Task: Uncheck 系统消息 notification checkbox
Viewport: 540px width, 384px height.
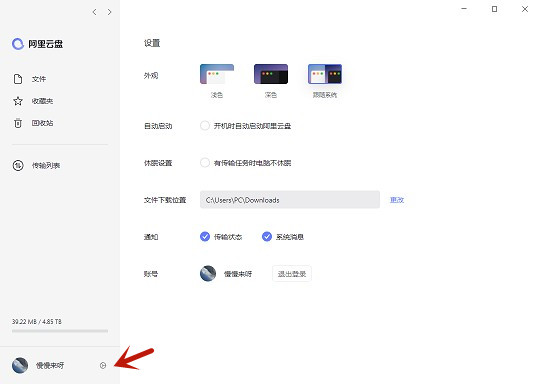Action: pos(267,237)
